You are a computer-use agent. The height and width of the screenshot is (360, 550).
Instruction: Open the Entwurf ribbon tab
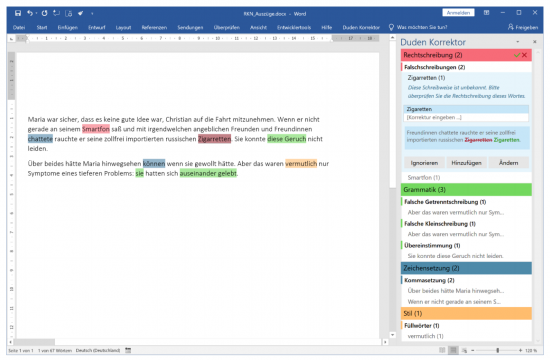click(97, 27)
